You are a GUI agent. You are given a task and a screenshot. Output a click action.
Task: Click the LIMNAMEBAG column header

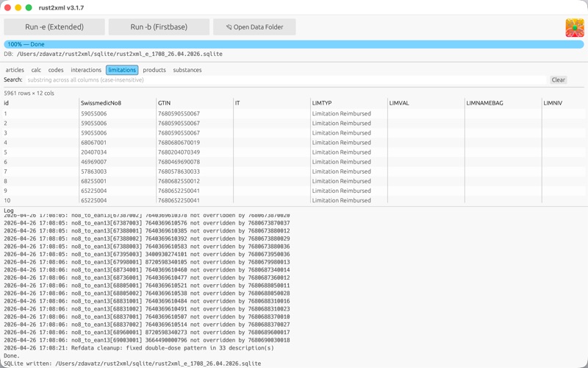tap(484, 103)
